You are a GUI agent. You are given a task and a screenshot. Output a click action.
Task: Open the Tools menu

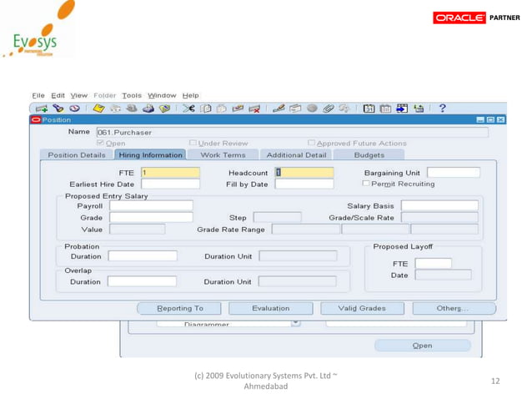pos(132,95)
